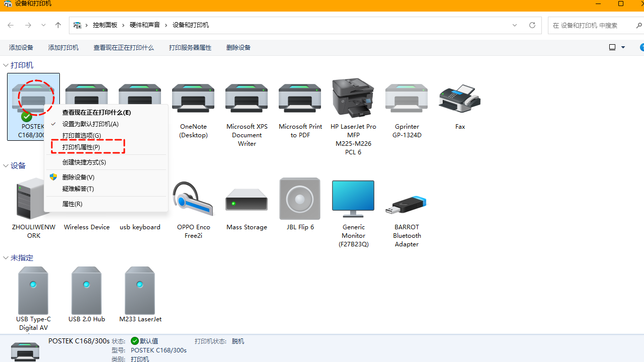The image size is (644, 362).
Task: Select the Microsoft Print to PDF printer
Action: pos(300,108)
